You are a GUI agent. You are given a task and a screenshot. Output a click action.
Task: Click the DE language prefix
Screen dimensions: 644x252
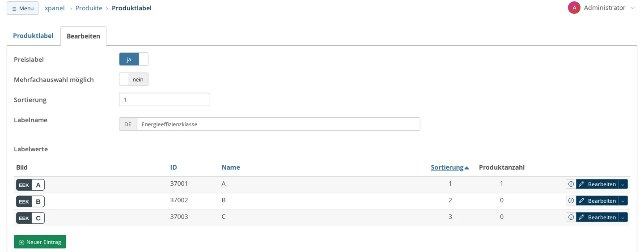128,124
